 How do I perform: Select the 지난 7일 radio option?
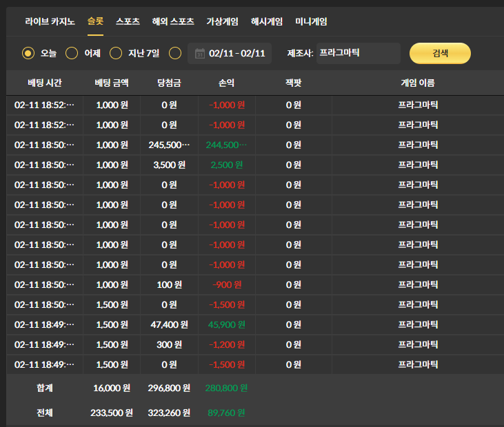[116, 53]
